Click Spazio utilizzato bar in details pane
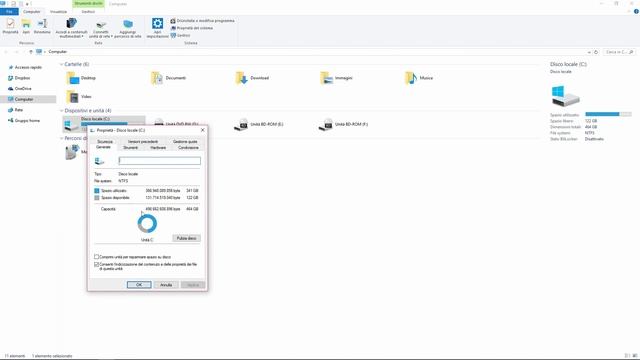 point(608,114)
